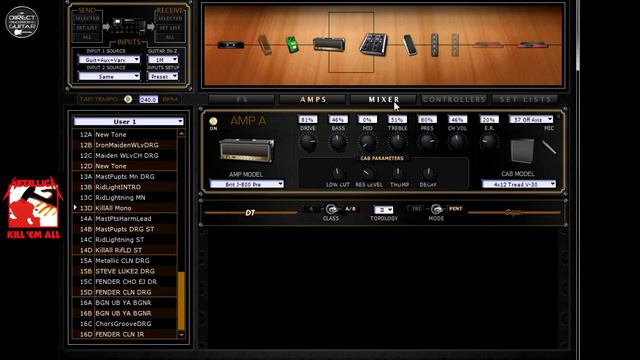640x360 pixels.
Task: Select the green overdrive pedal block
Action: 292,45
